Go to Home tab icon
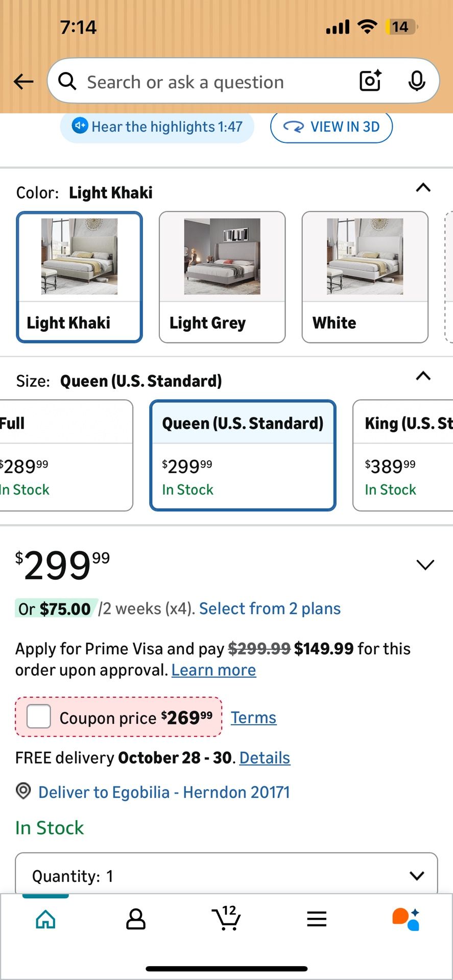 click(46, 919)
